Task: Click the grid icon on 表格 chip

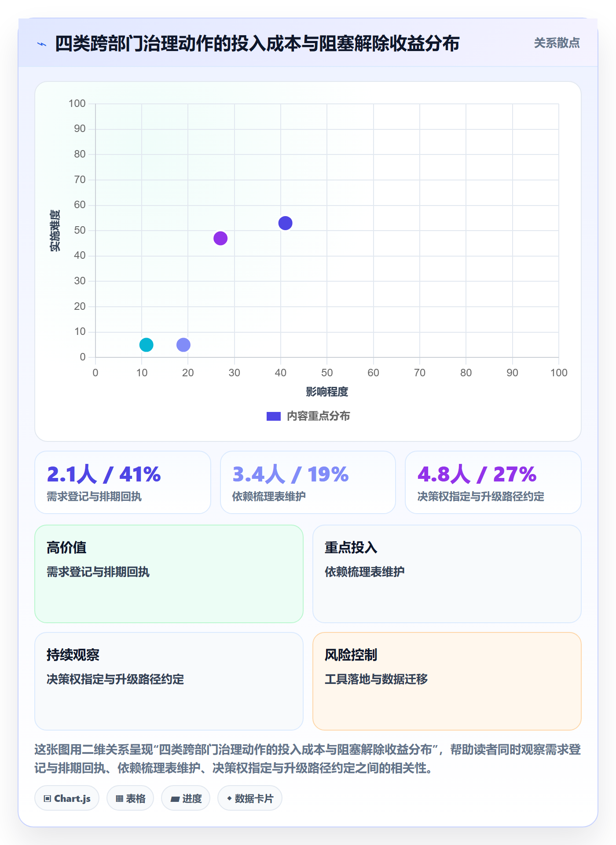Action: (119, 799)
